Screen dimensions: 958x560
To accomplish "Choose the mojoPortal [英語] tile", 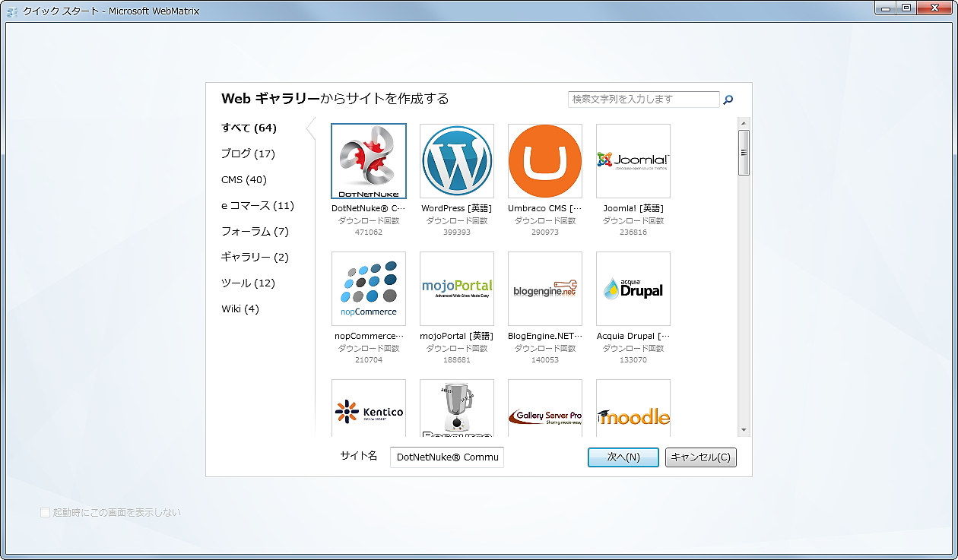I will click(456, 289).
